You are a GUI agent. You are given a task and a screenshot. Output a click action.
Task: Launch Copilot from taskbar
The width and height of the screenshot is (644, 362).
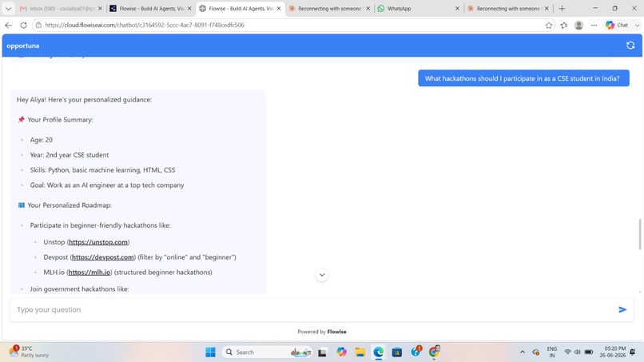pos(341,352)
